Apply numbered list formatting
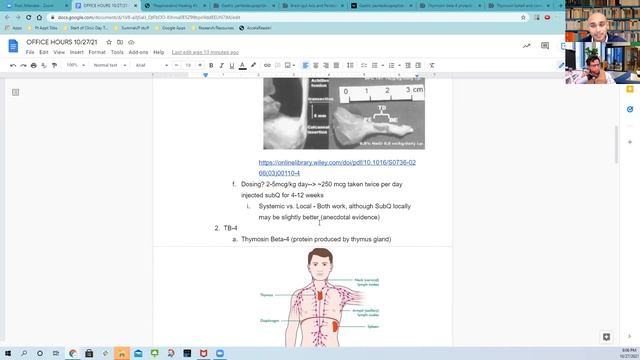The height and width of the screenshot is (360, 640). 391,65
